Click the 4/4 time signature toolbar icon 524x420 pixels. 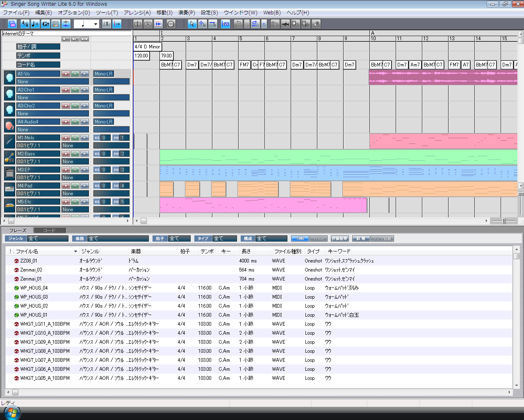(x=25, y=24)
